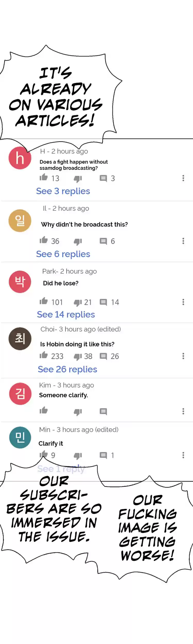Click the reply icon on Kim's comment

(x=103, y=411)
